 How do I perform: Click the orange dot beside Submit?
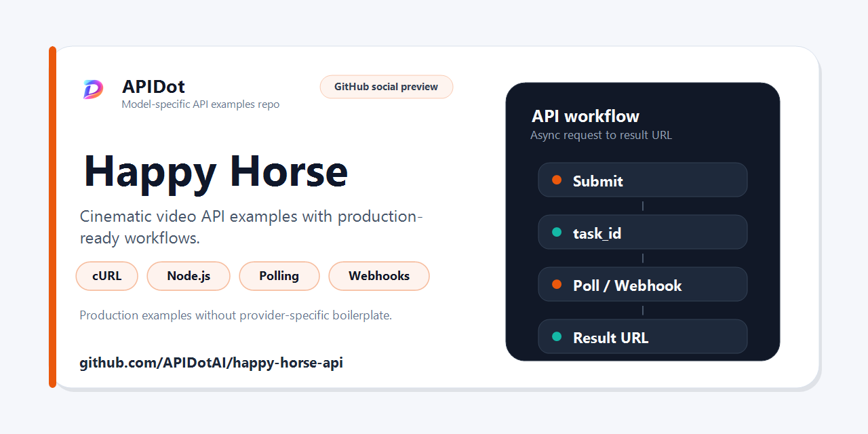pyautogui.click(x=557, y=180)
